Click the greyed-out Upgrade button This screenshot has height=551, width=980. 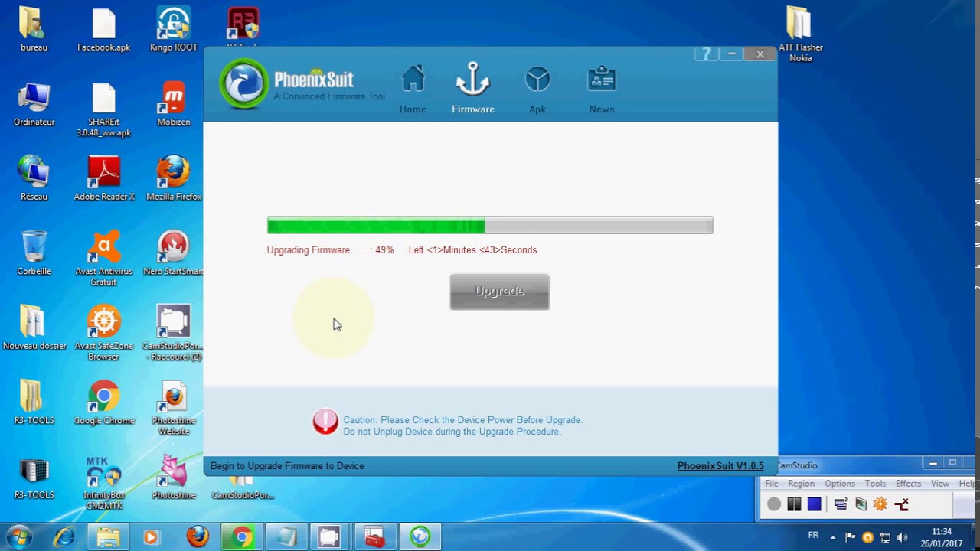[x=499, y=292]
